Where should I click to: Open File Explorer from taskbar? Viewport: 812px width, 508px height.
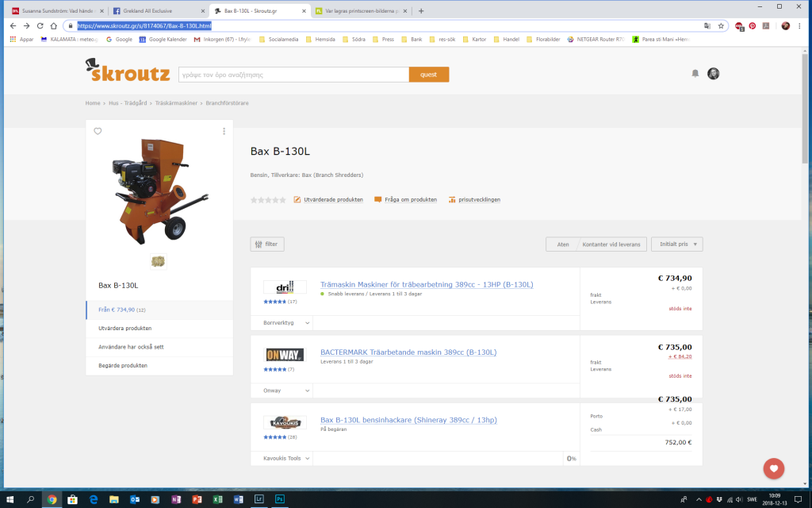click(x=114, y=499)
